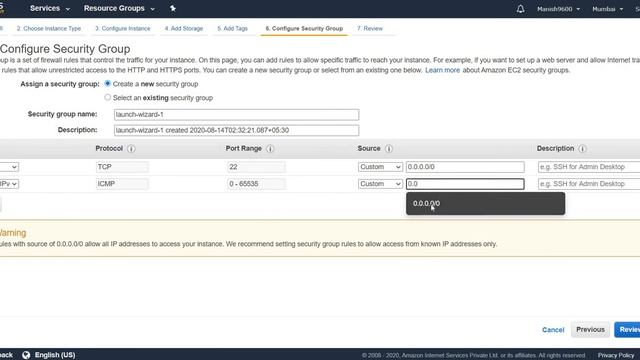This screenshot has height=360, width=640.
Task: Click the ICMP protocol cell
Action: click(122, 184)
